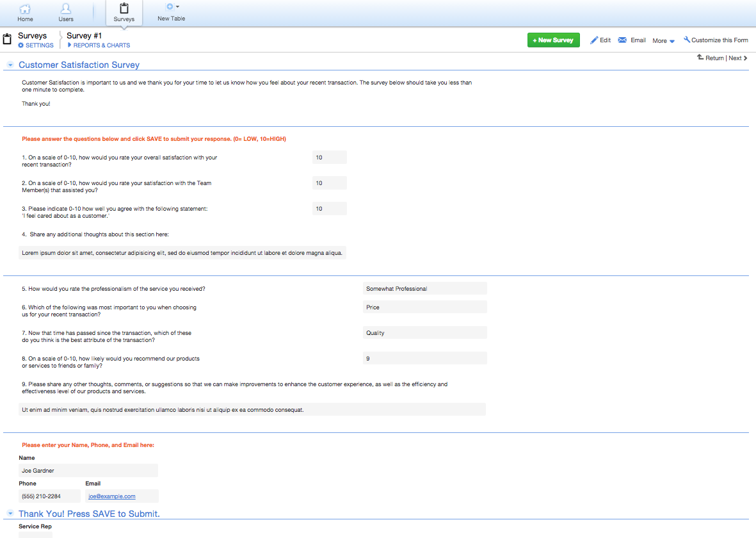Click the Thank You! Press SAVE heading
The image size is (756, 538).
[89, 514]
